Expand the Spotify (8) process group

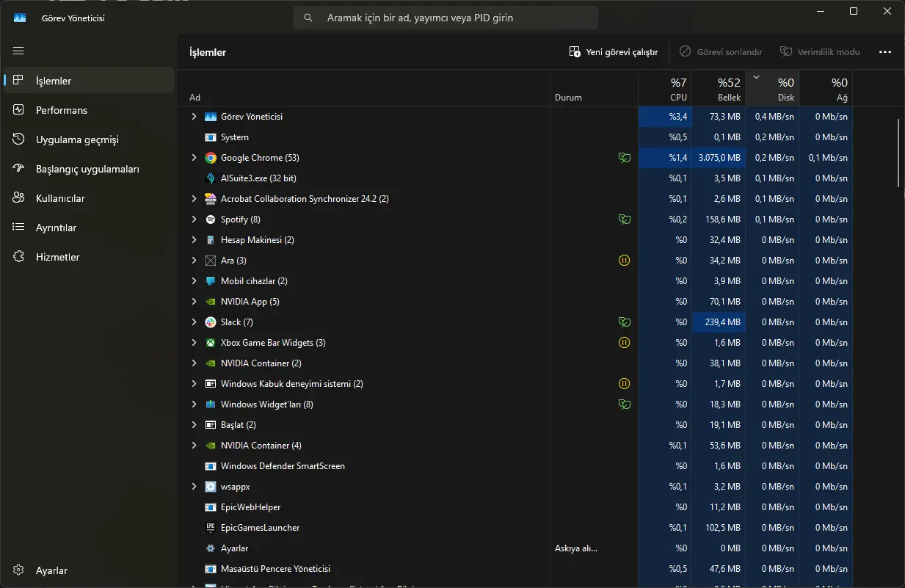point(194,219)
